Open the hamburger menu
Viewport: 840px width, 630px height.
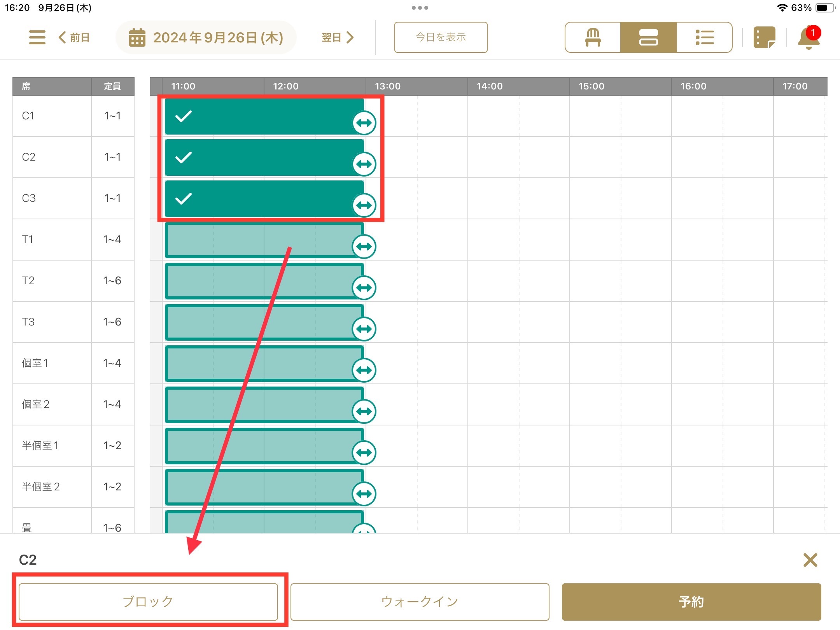[37, 37]
